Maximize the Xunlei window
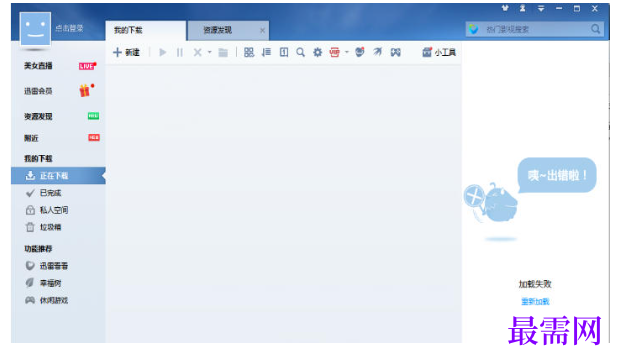The width and height of the screenshot is (620, 362). tap(577, 8)
